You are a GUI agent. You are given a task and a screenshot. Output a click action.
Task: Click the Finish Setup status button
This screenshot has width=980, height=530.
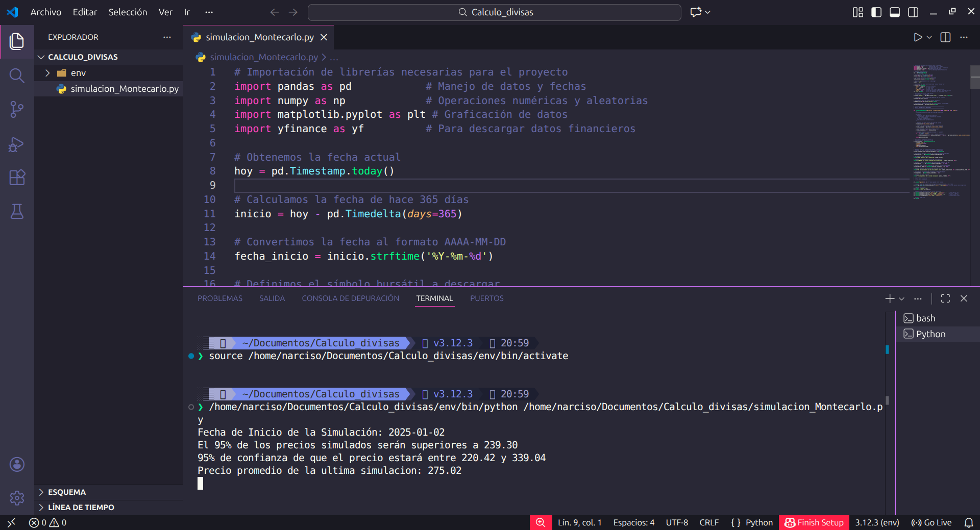click(814, 522)
